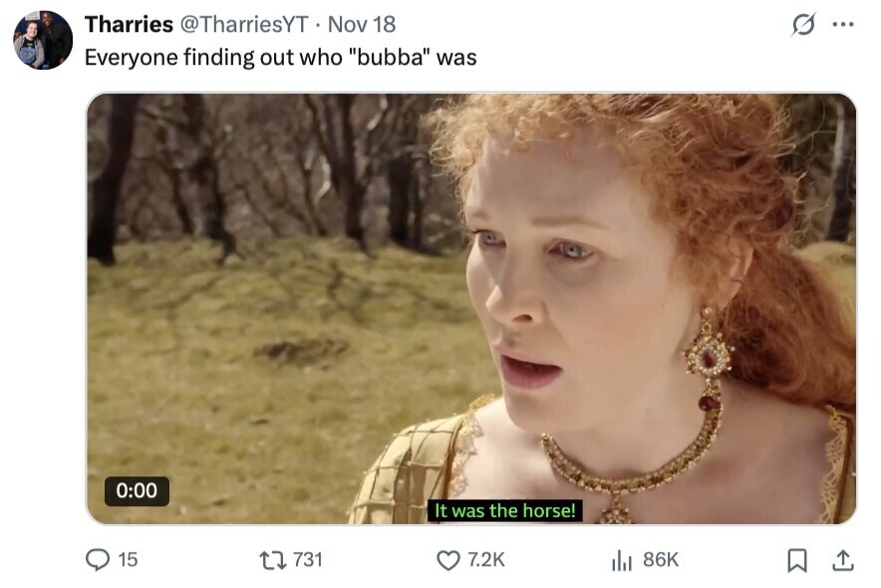
Task: Open the share post icon
Action: tap(843, 560)
